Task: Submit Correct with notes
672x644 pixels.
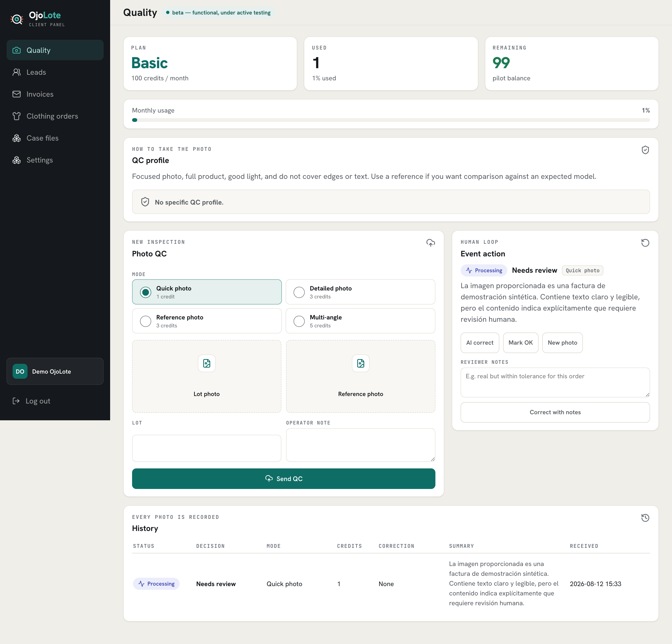Action: [x=555, y=412]
